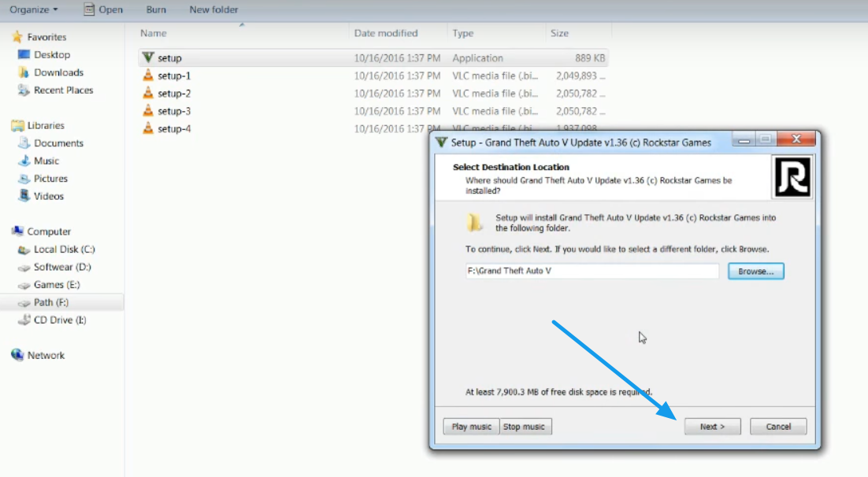Click the Desktop icon in sidebar

coord(24,54)
